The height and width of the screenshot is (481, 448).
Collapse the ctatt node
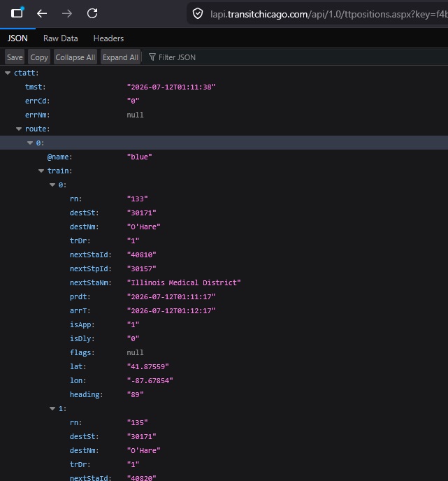[x=8, y=73]
